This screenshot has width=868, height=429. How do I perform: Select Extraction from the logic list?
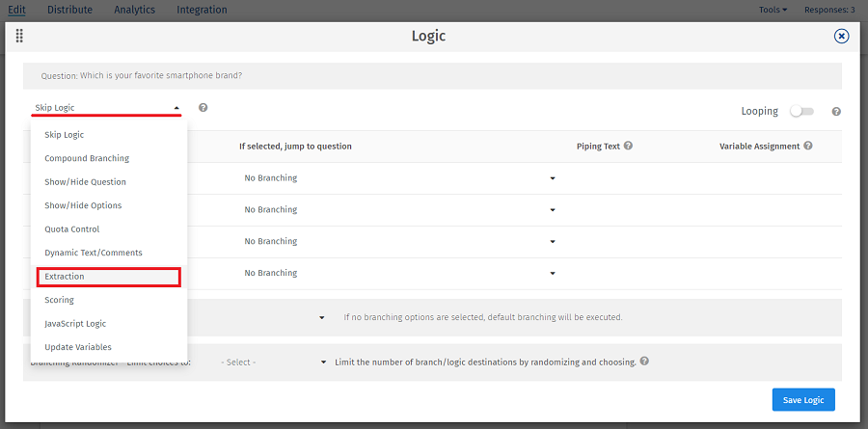pyautogui.click(x=108, y=277)
